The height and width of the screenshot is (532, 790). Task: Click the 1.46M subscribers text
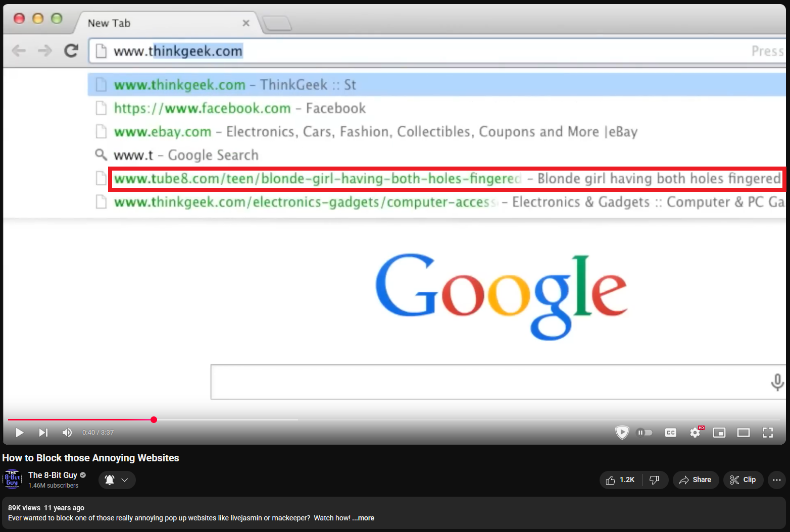53,486
